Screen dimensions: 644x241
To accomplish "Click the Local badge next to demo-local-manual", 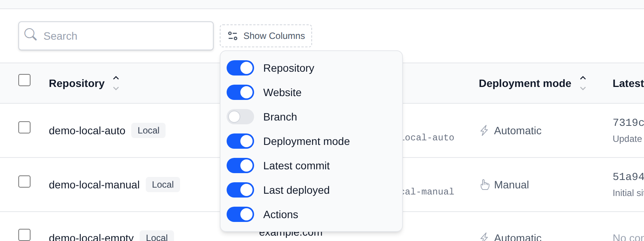I will click(163, 185).
